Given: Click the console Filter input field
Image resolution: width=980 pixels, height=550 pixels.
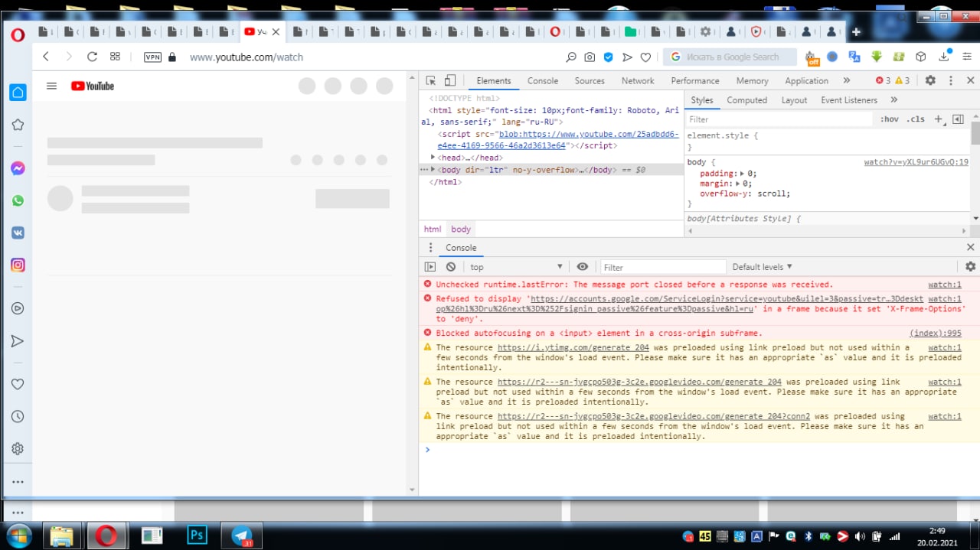Looking at the screenshot, I should click(x=662, y=267).
